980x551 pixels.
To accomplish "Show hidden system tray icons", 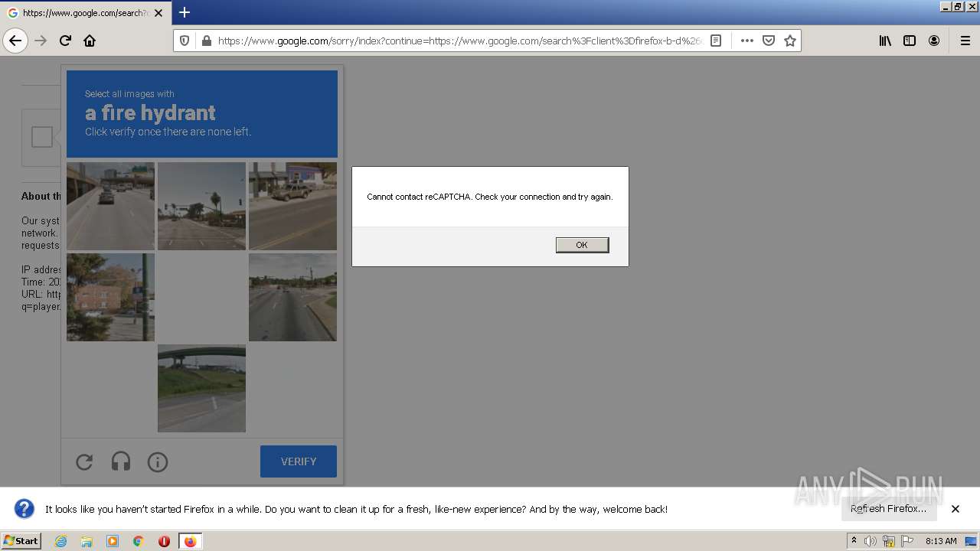I will [x=854, y=541].
